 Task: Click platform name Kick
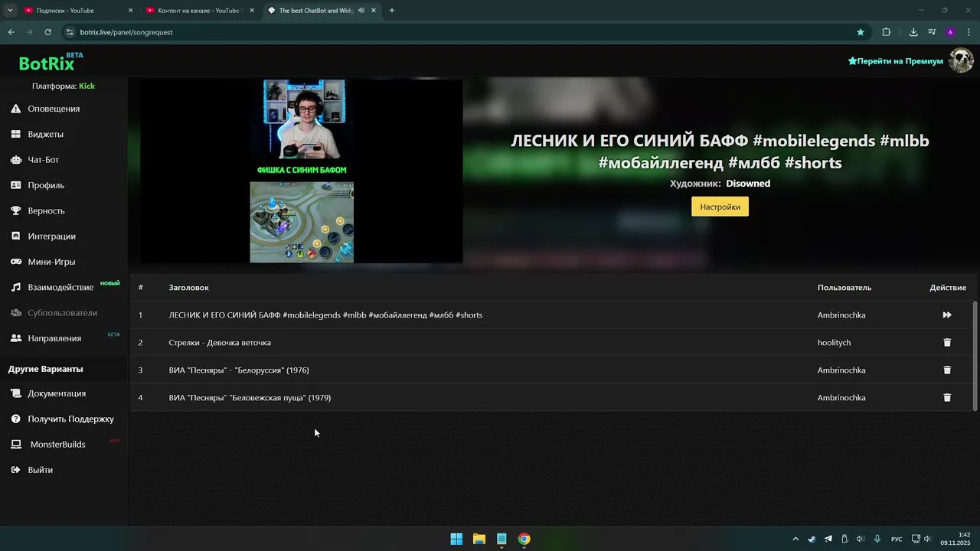[x=87, y=86]
